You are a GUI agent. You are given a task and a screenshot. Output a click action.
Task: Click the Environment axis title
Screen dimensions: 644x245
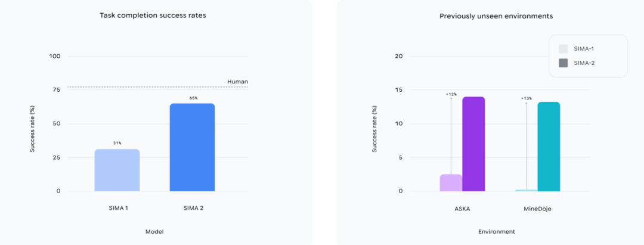coord(496,231)
